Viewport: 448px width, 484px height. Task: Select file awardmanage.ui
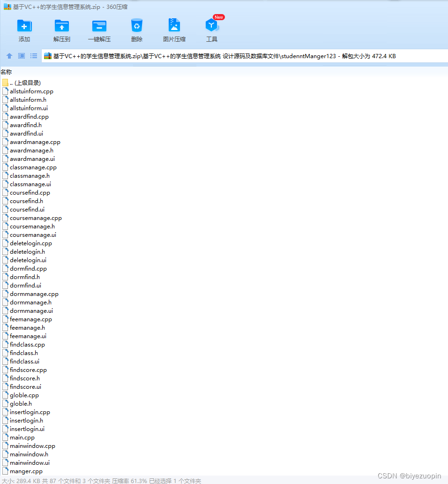29,159
